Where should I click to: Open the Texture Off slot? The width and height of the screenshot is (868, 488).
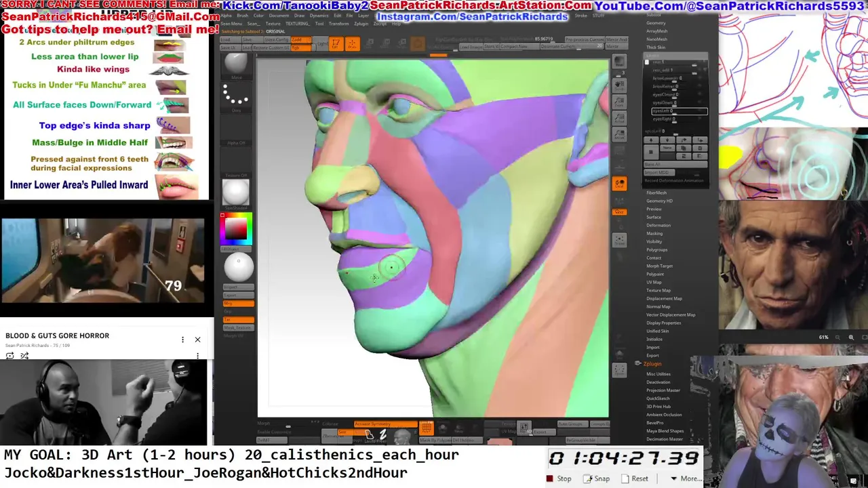click(236, 163)
